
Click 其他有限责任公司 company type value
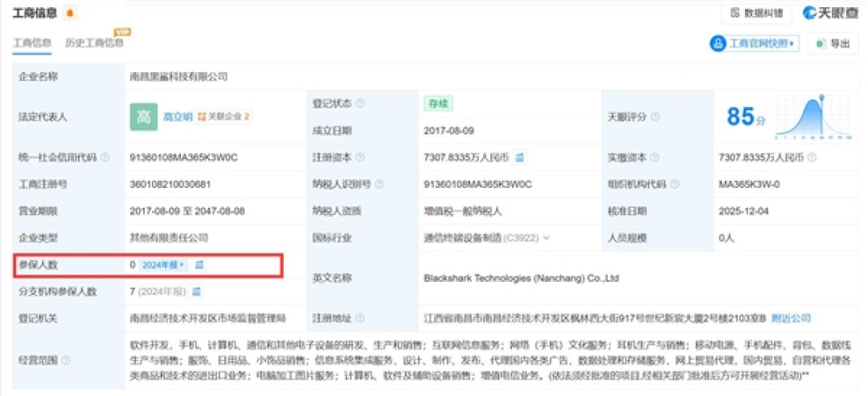[169, 239]
